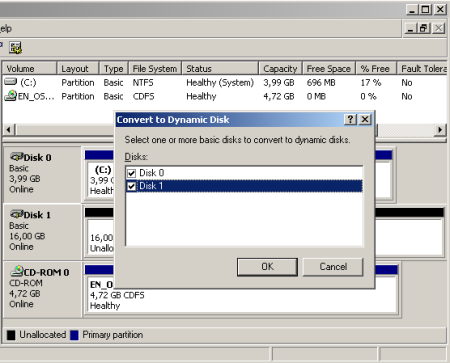Screen dimensions: 450x363
Task: Sort by the Layout column header
Action: (x=78, y=68)
